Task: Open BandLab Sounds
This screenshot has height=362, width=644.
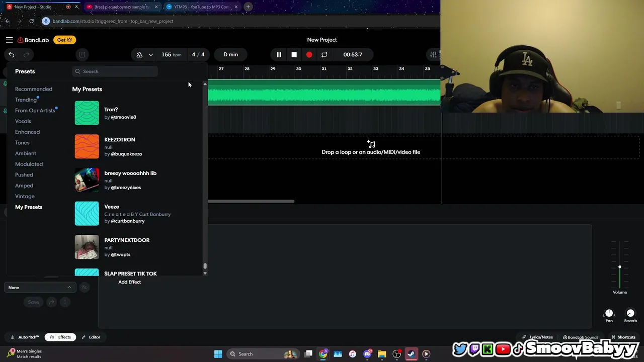Action: (x=581, y=337)
